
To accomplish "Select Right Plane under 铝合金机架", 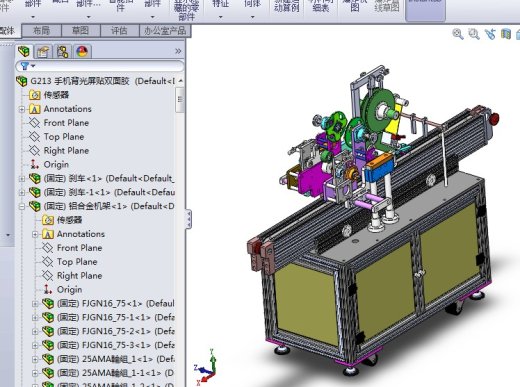I will [79, 276].
